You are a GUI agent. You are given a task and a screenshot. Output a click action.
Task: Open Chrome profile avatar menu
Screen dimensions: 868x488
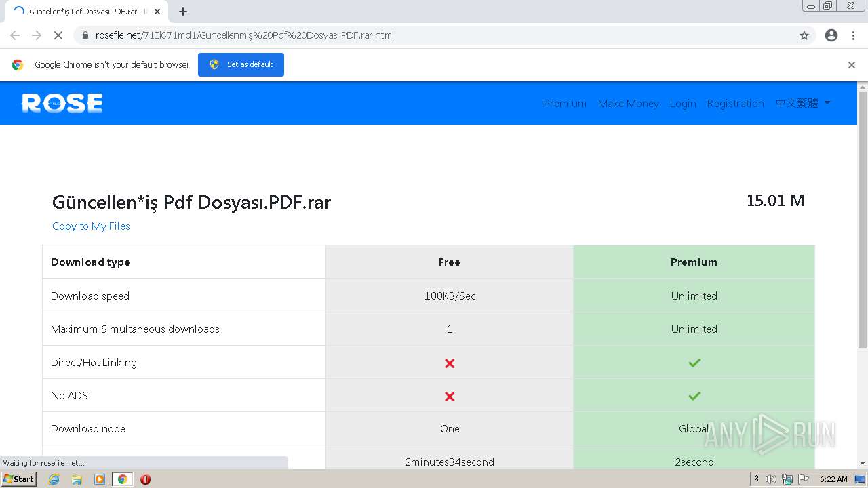pos(831,35)
